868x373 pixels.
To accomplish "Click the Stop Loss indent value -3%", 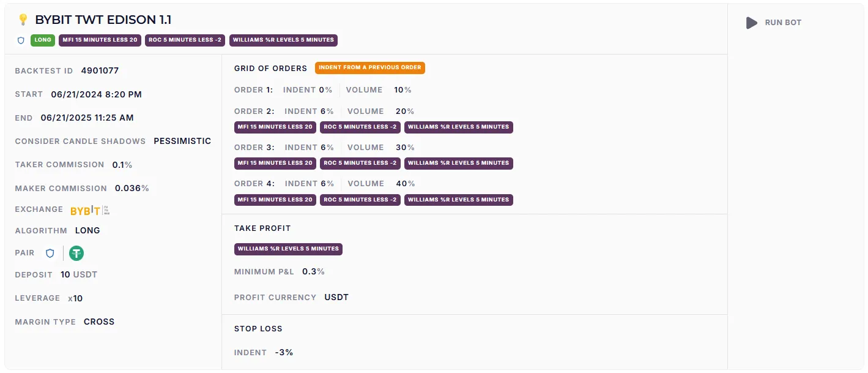I will coord(284,353).
